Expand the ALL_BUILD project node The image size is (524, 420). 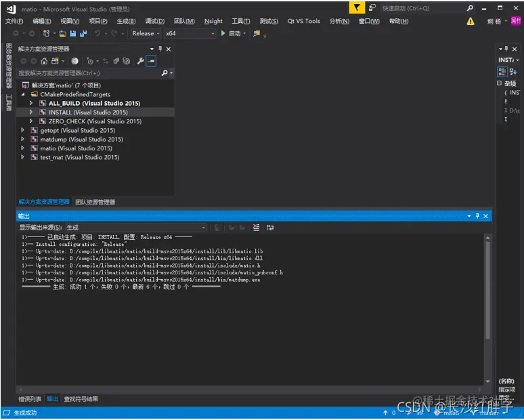click(31, 104)
